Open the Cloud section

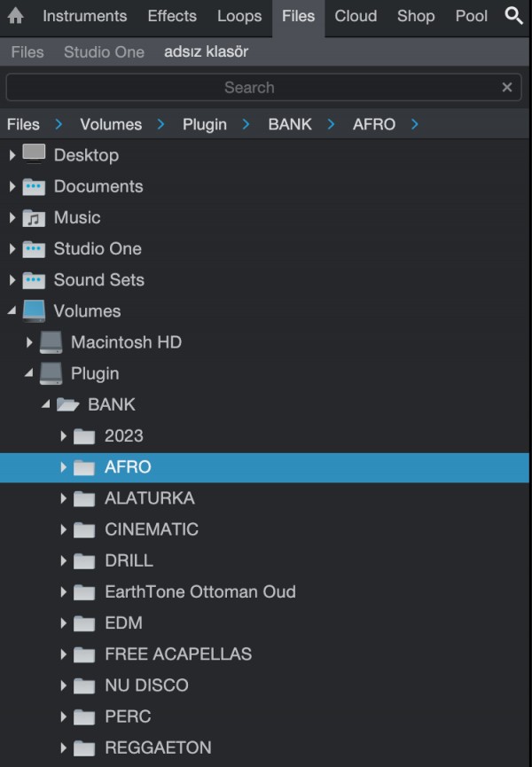click(355, 15)
